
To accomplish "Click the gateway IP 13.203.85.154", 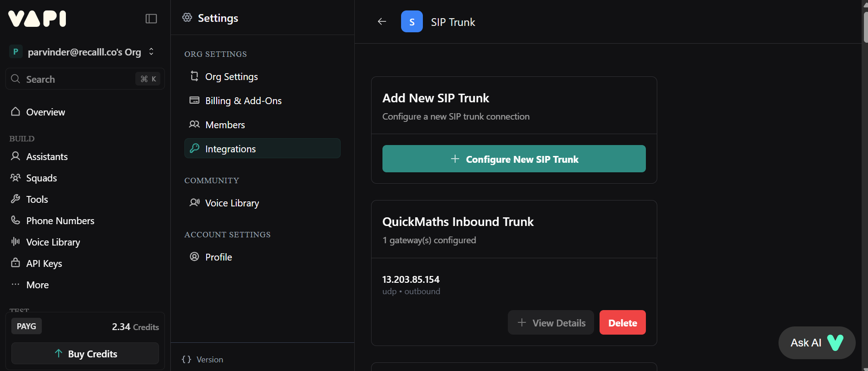I will pyautogui.click(x=411, y=279).
